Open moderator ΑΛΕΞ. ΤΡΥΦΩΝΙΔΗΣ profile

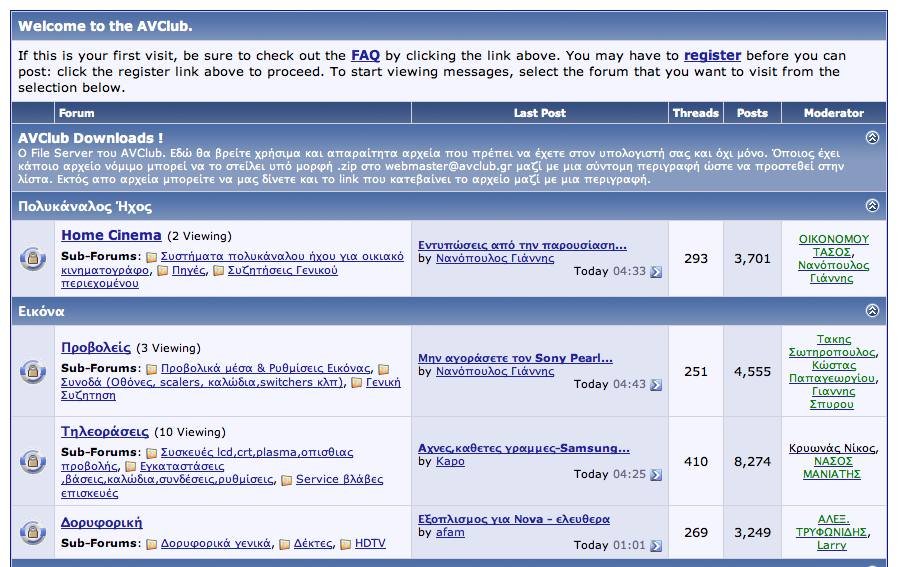tap(831, 526)
